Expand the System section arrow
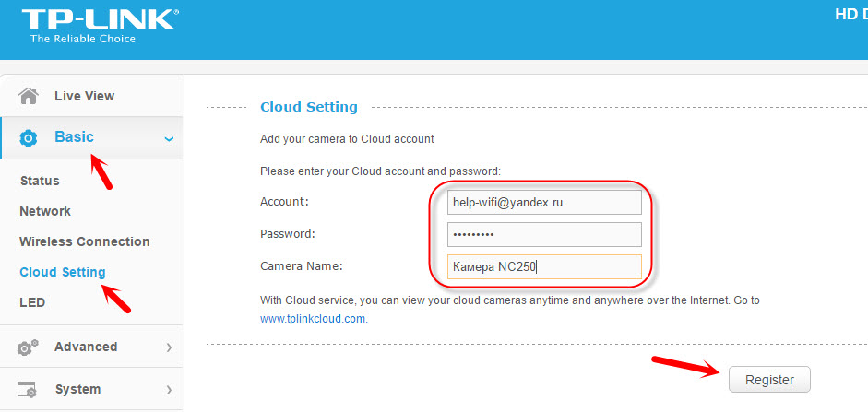This screenshot has height=412, width=868. (x=169, y=389)
